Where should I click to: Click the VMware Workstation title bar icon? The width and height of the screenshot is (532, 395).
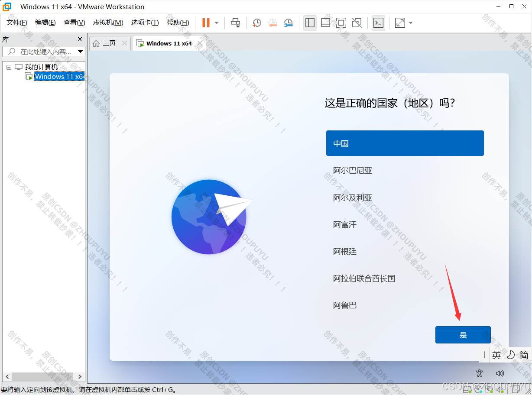7,6
